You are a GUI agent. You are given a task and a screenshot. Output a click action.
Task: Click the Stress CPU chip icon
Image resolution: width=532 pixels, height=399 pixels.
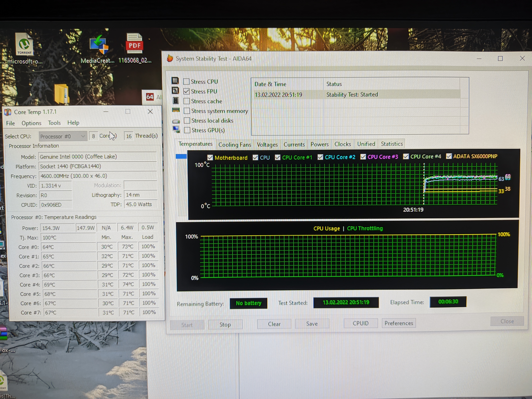(175, 81)
